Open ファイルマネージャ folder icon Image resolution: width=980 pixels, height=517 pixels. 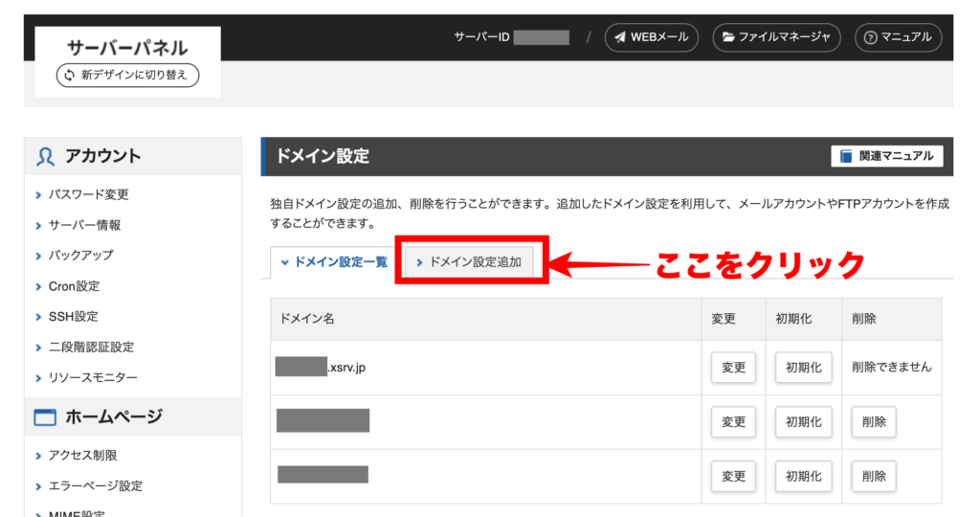(729, 37)
